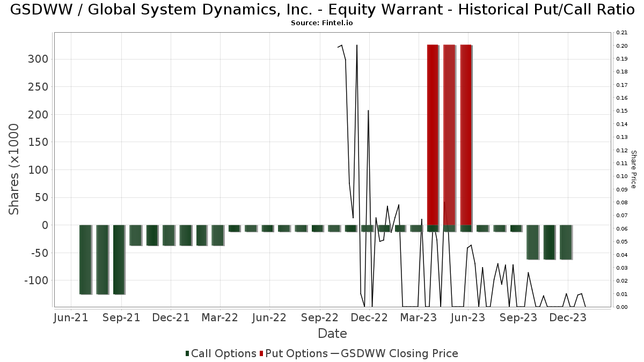The image size is (644, 362).
Task: Click the Put Options legend label
Action: pos(296,353)
